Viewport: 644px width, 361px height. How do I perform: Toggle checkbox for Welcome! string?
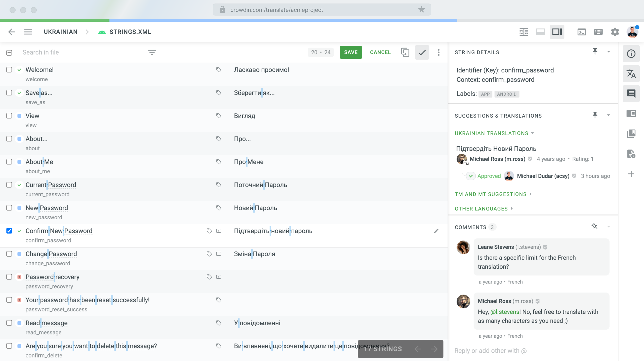point(9,69)
